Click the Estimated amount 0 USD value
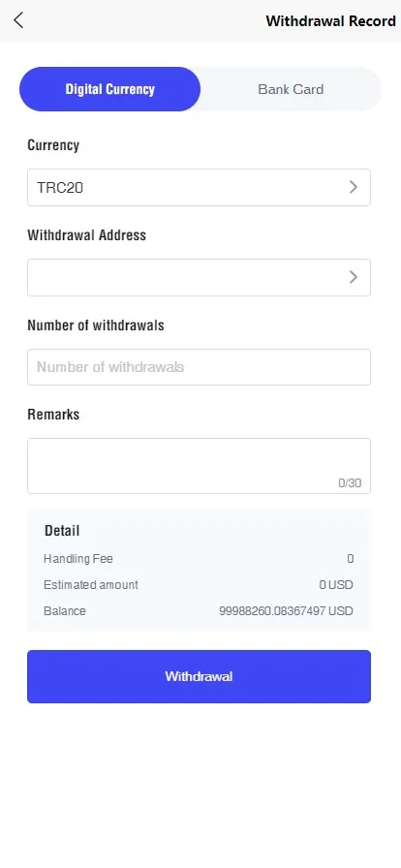This screenshot has width=401, height=868. pos(336,585)
